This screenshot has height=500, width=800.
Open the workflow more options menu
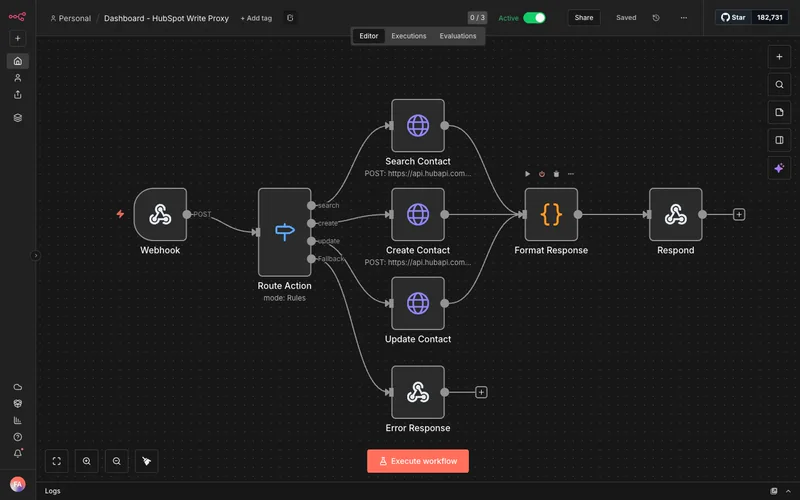pyautogui.click(x=684, y=18)
